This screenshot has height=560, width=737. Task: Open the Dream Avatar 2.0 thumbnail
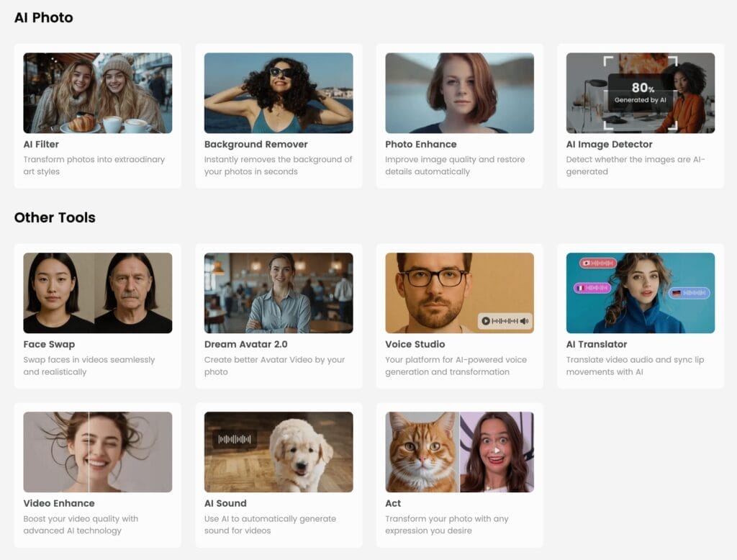click(x=279, y=293)
